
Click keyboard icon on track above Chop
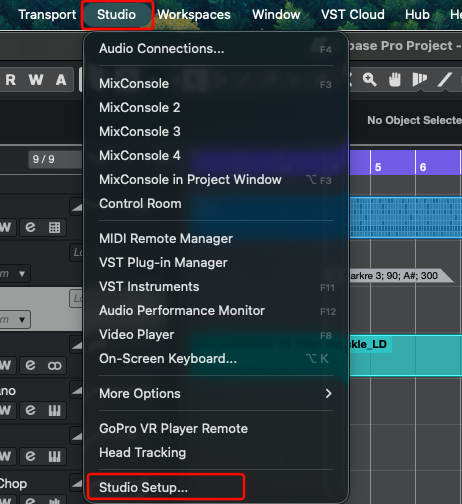[55, 456]
